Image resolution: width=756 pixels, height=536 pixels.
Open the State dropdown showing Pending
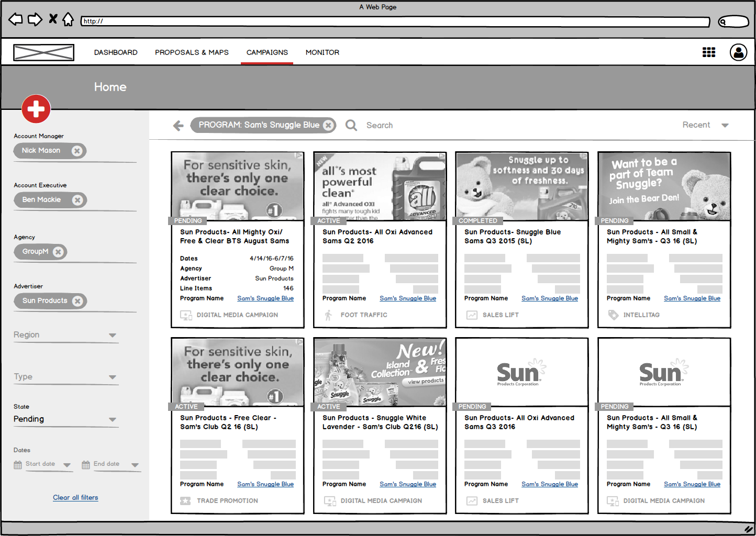point(66,419)
